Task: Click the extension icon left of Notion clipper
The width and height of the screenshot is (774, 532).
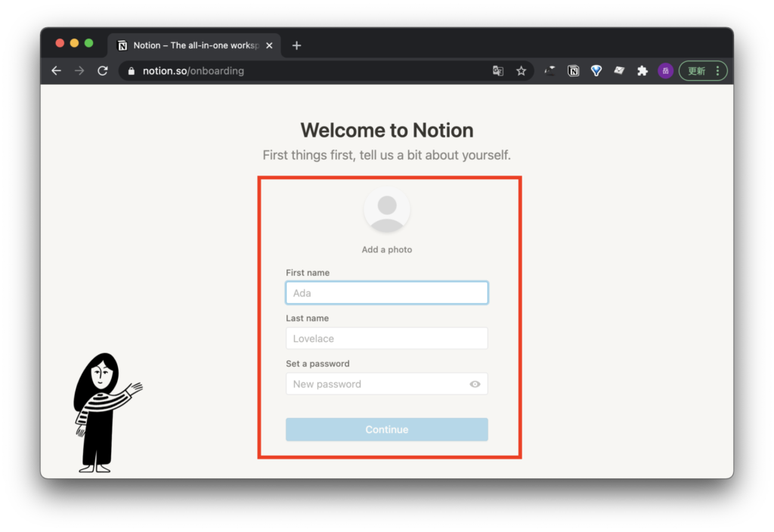Action: (550, 70)
